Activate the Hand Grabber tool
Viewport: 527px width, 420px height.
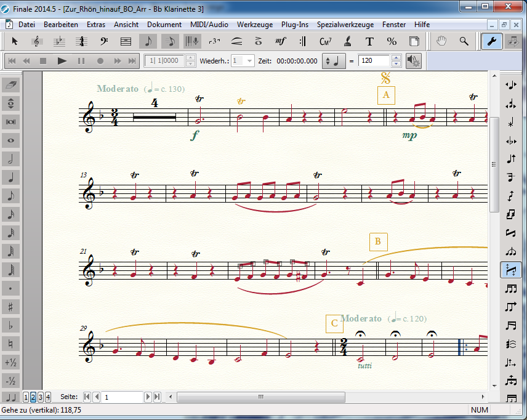click(441, 41)
